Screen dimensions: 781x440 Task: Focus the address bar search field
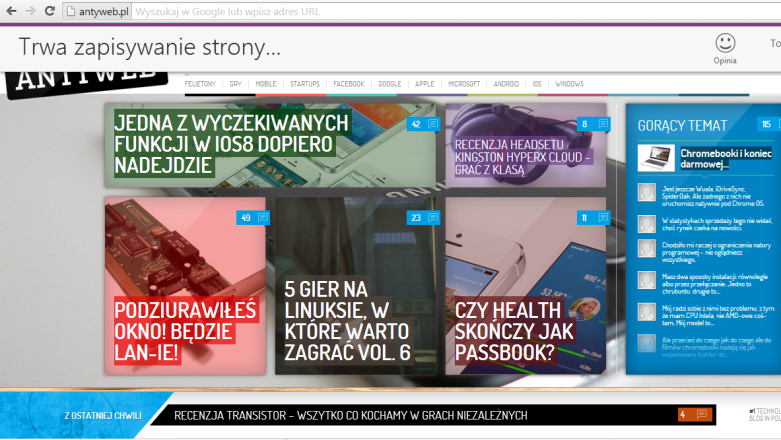click(x=456, y=11)
